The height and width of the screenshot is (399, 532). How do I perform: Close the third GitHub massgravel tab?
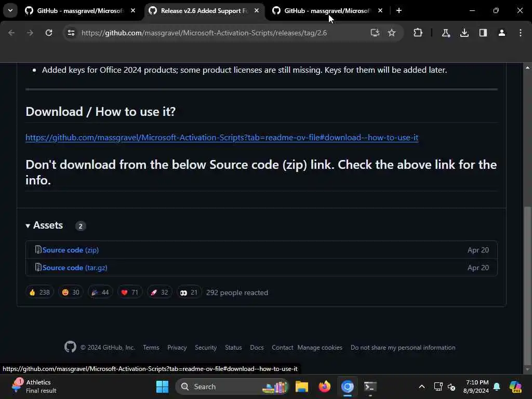(x=380, y=11)
